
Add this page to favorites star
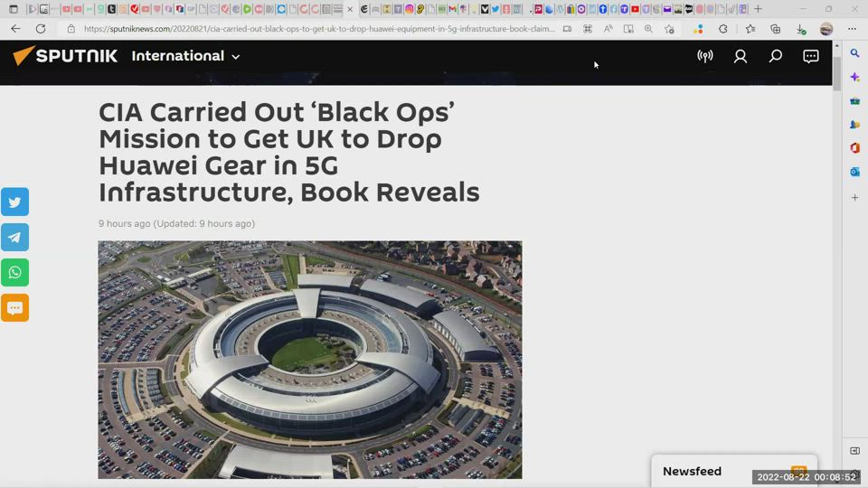tap(669, 29)
